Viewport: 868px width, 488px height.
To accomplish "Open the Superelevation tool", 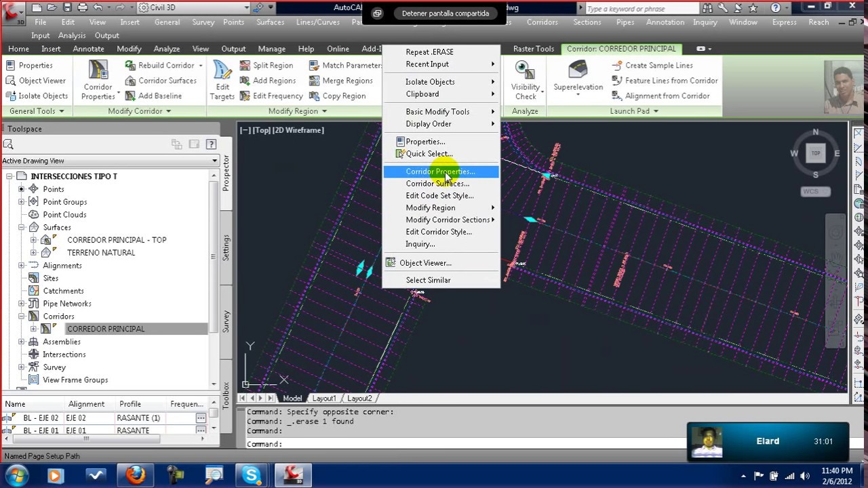I will 578,78.
